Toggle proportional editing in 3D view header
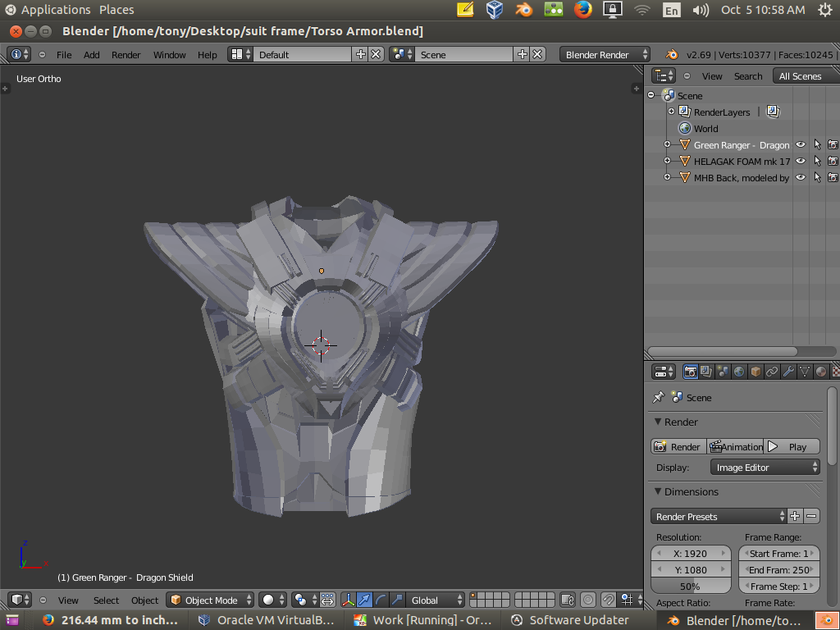 [x=588, y=600]
